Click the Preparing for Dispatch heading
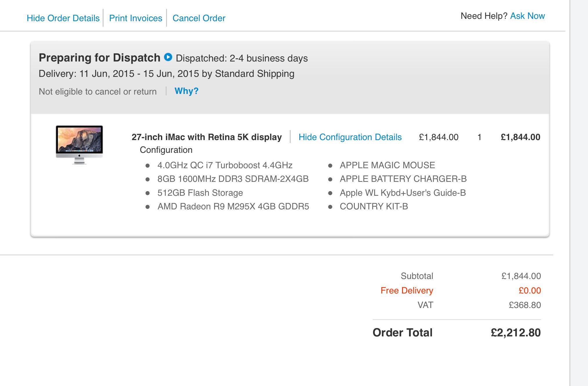Viewport: 588px width, 386px height. [99, 58]
